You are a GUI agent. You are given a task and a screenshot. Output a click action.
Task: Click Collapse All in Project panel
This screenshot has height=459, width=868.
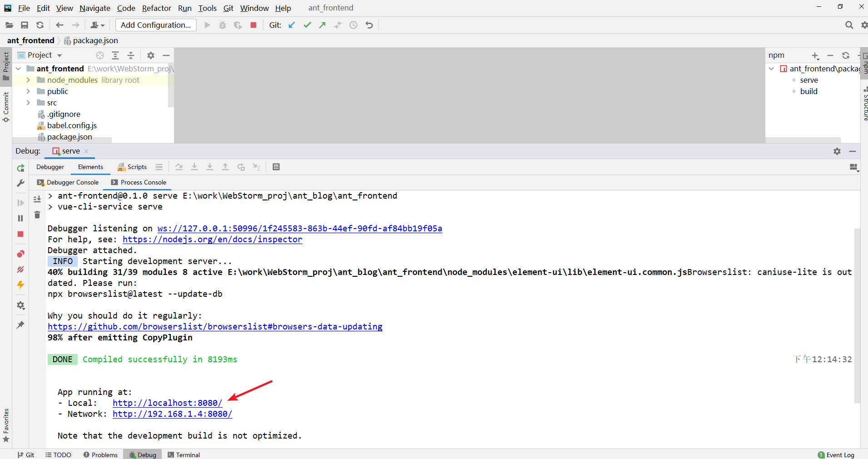click(131, 55)
